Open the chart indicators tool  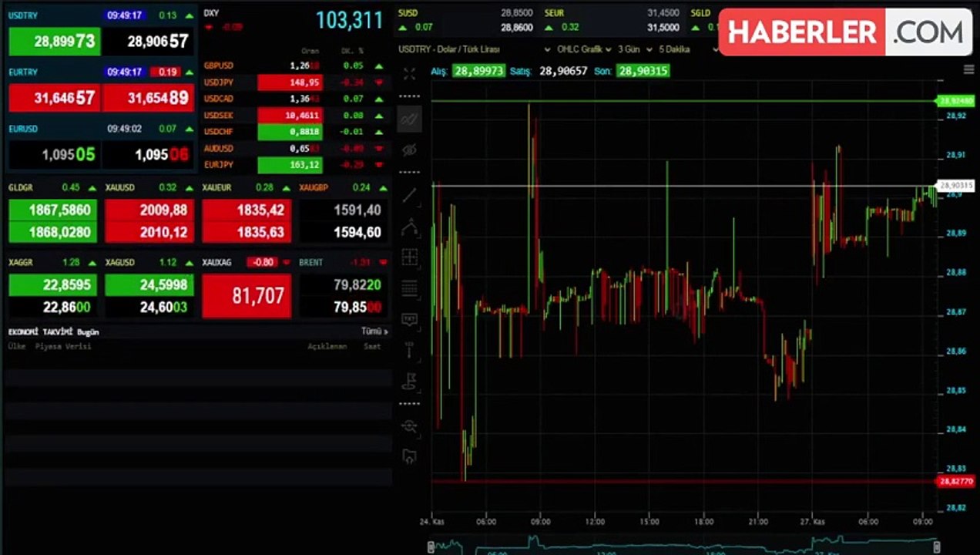click(x=409, y=119)
